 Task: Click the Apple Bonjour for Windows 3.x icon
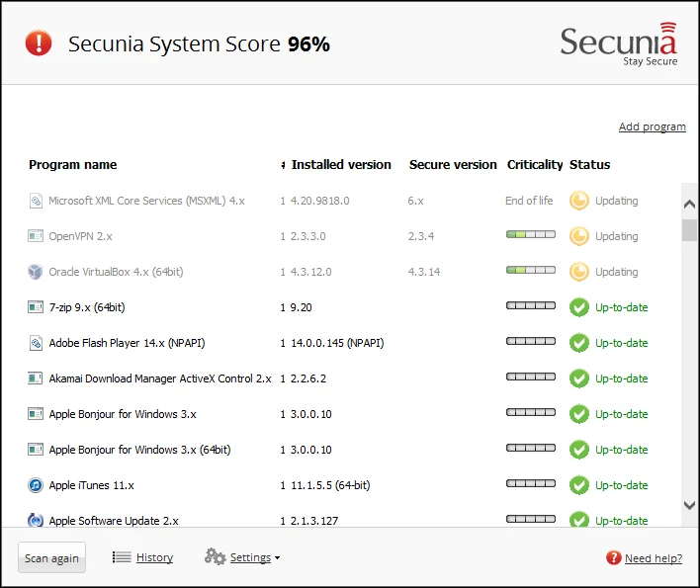pyautogui.click(x=36, y=414)
